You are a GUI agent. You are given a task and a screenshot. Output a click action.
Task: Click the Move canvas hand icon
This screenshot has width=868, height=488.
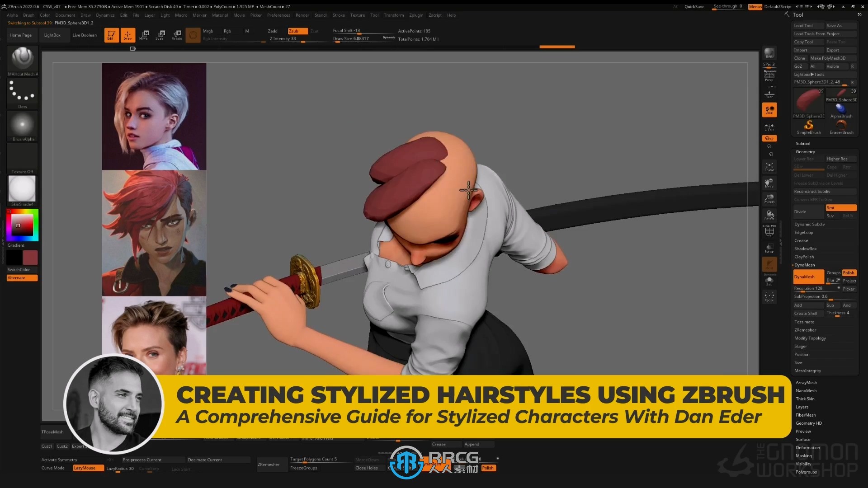pos(769,183)
